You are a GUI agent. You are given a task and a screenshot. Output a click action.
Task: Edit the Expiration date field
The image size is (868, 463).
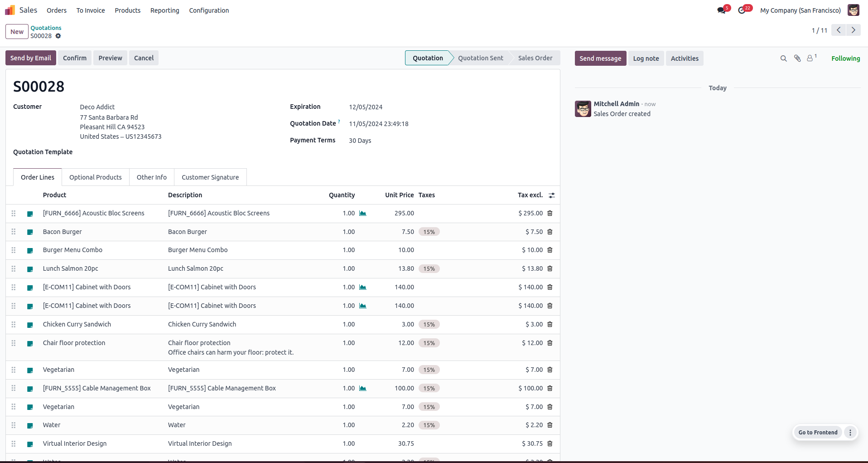click(366, 107)
